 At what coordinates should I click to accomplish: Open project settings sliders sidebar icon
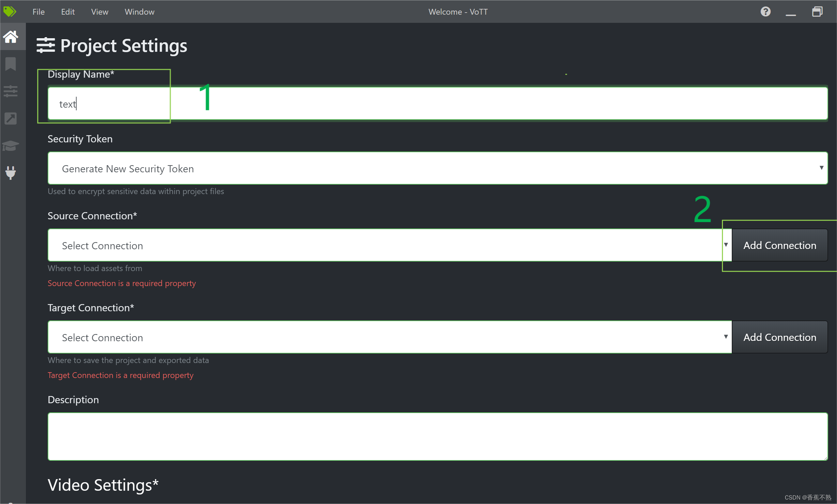[11, 91]
